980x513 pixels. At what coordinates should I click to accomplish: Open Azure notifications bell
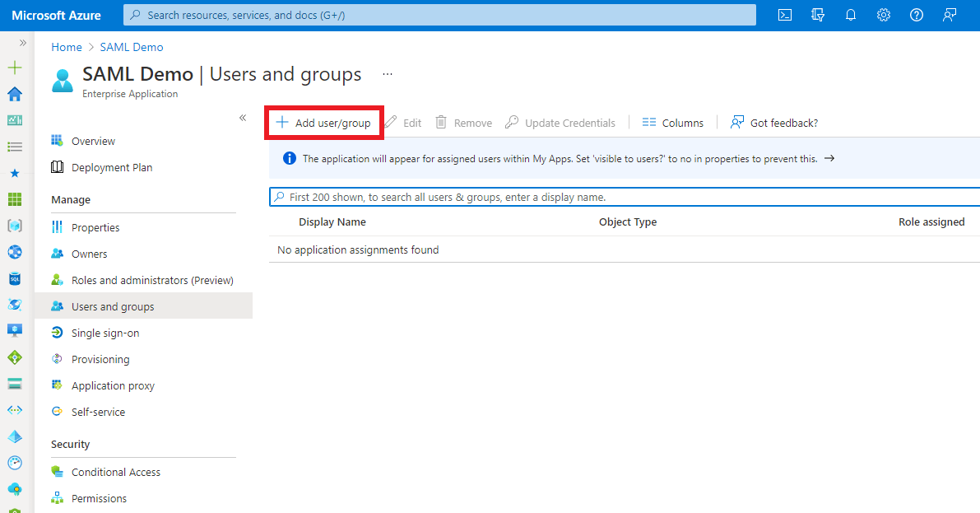point(850,14)
